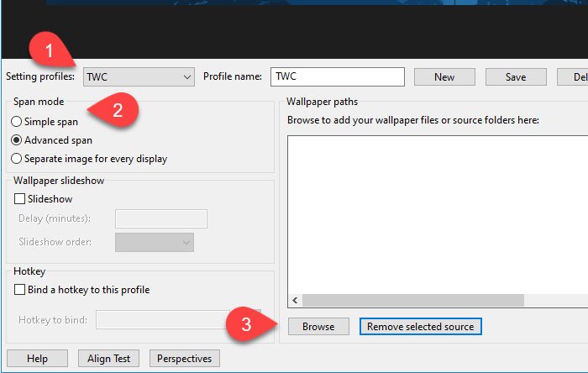
Task: Open Help
Action: coord(37,359)
